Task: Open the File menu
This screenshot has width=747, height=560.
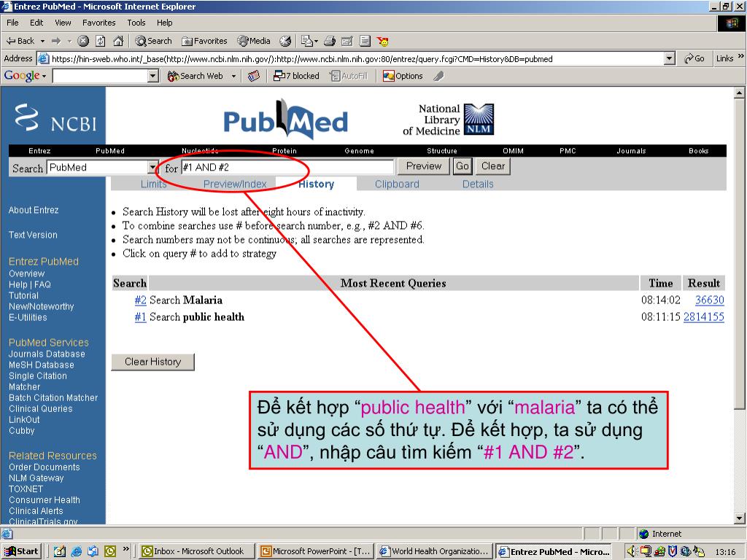Action: (x=12, y=23)
